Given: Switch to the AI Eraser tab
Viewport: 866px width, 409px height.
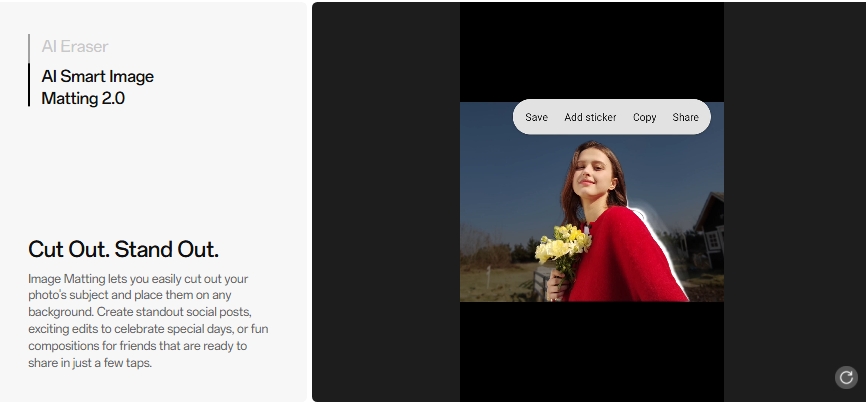Looking at the screenshot, I should [x=75, y=46].
